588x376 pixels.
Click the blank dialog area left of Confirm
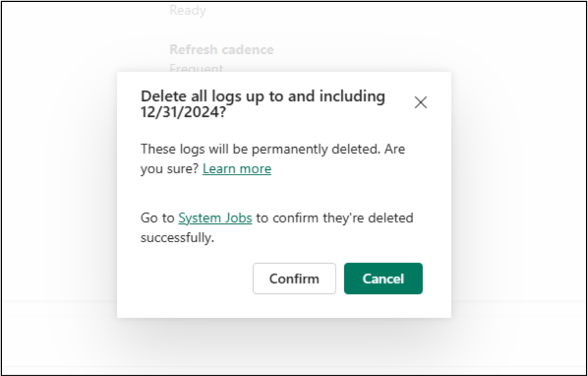click(x=190, y=278)
